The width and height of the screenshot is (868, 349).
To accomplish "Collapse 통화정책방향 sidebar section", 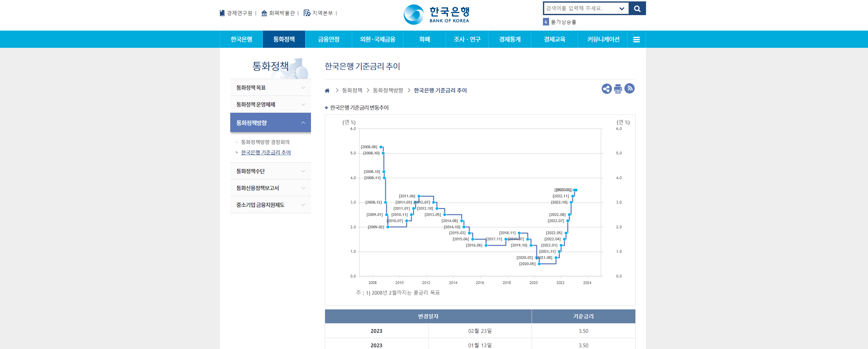I will (270, 123).
